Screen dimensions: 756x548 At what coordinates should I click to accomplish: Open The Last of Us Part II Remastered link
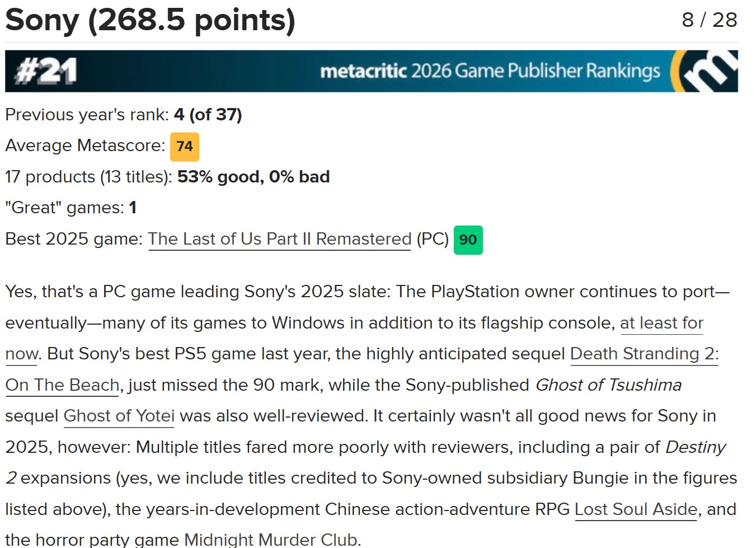pos(279,239)
